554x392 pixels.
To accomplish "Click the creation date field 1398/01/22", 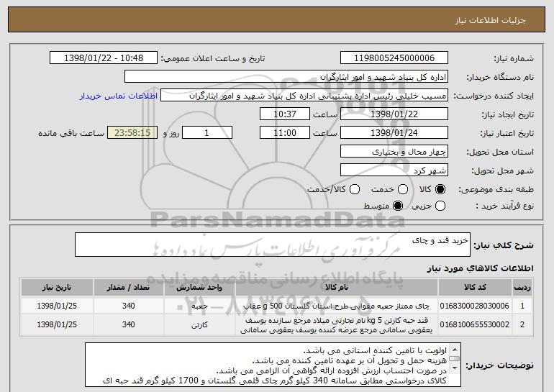I will pyautogui.click(x=394, y=114).
